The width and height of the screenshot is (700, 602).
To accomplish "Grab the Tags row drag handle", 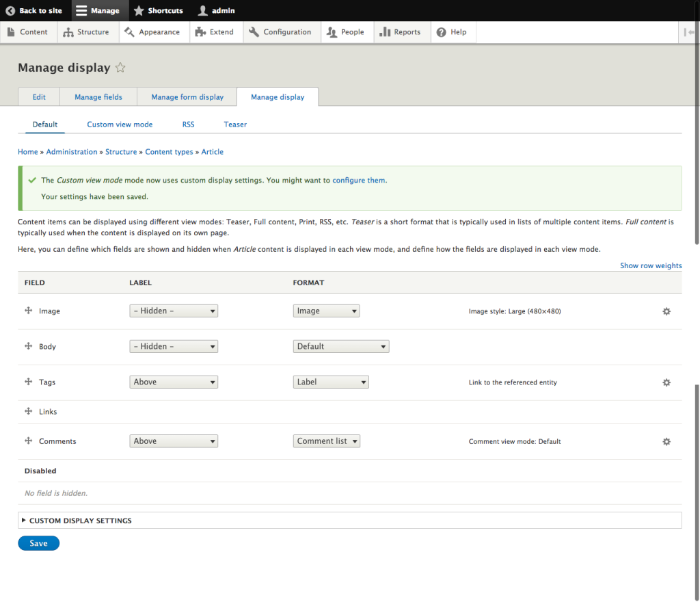I will (28, 382).
